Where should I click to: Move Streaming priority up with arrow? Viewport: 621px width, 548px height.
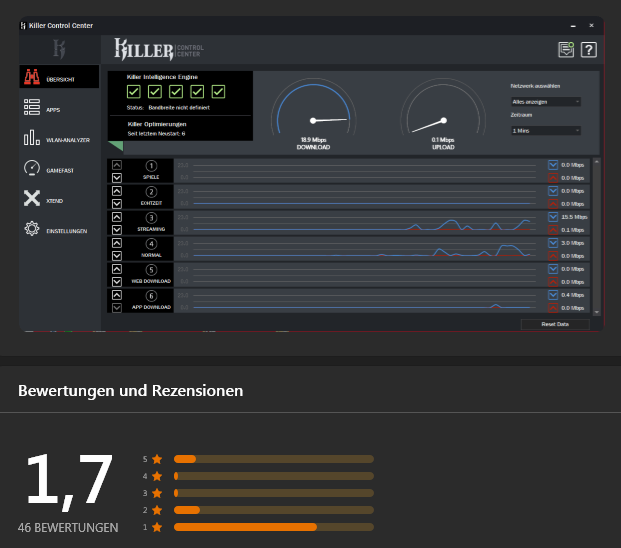coord(117,217)
